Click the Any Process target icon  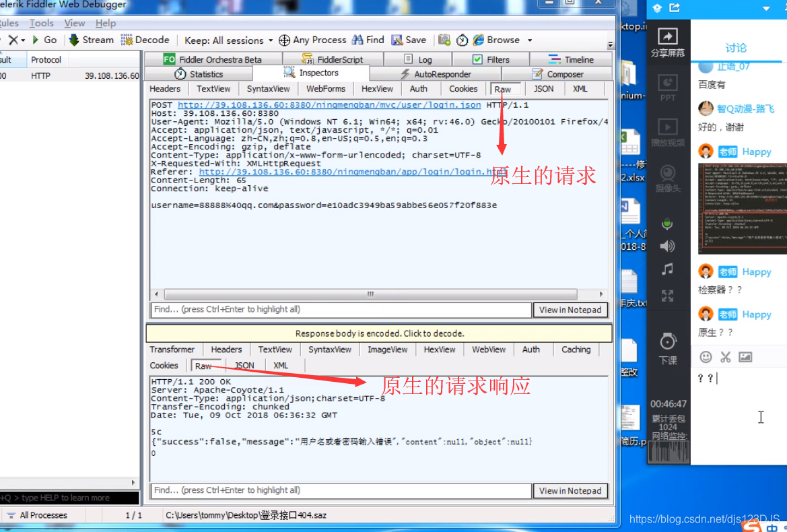[x=284, y=40]
